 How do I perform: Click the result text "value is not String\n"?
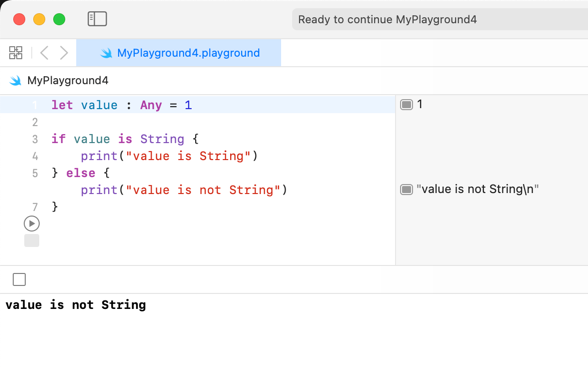(x=477, y=189)
